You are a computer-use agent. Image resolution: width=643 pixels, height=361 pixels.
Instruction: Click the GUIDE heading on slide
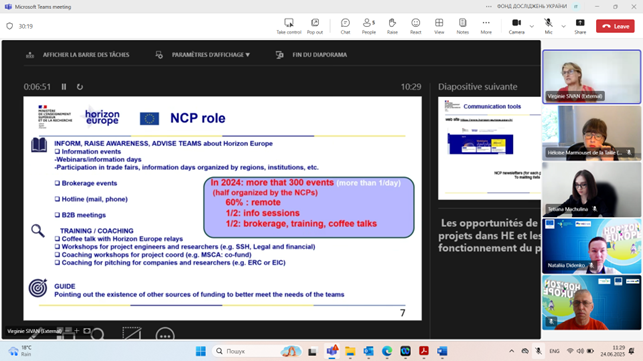[65, 286]
